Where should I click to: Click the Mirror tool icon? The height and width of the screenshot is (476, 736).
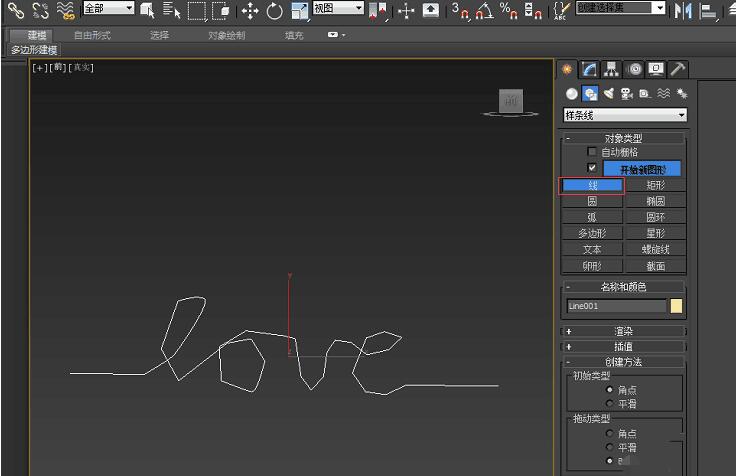pyautogui.click(x=683, y=10)
